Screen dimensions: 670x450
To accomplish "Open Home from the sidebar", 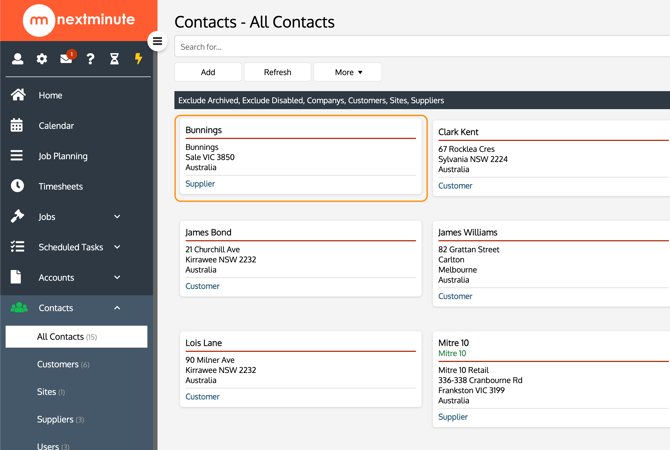I will tap(50, 95).
